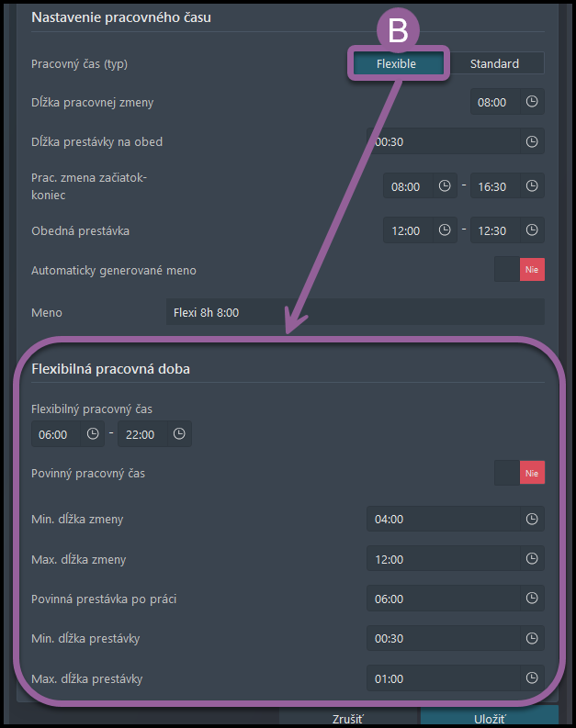This screenshot has width=576, height=728.
Task: Open clock picker for Min. dĺžka prestávky
Action: click(532, 638)
